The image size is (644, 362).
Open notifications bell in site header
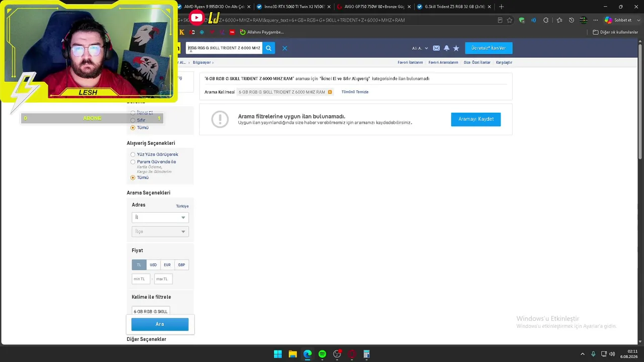click(446, 48)
